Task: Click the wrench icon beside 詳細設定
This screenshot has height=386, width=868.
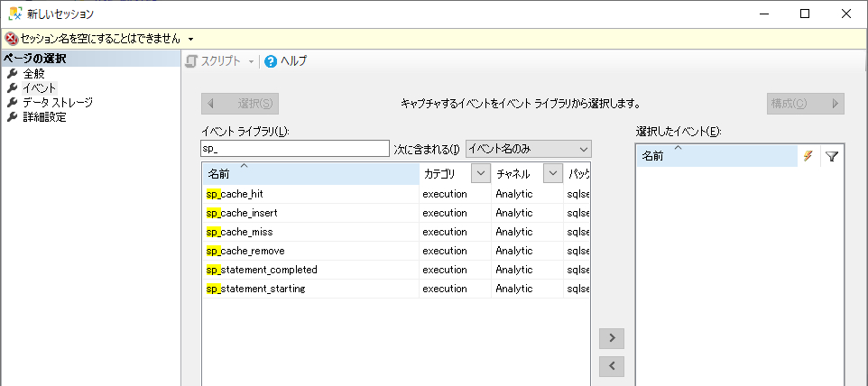Action: (12, 116)
